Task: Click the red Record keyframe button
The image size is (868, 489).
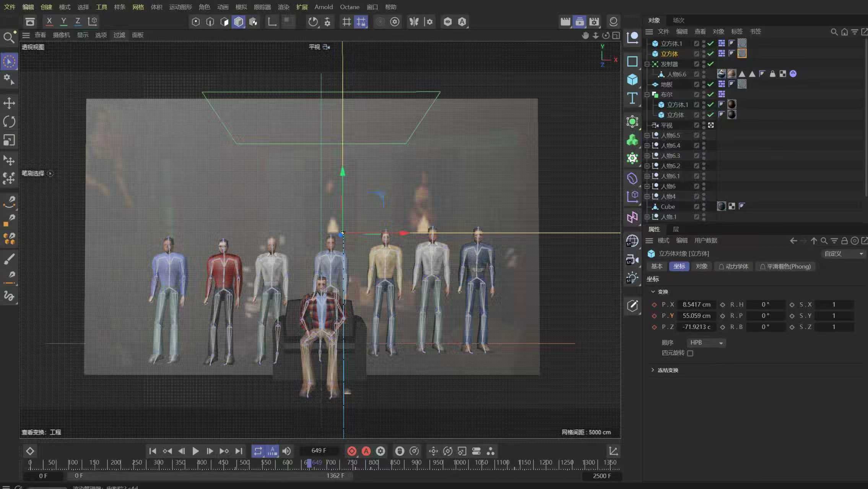Action: (351, 451)
